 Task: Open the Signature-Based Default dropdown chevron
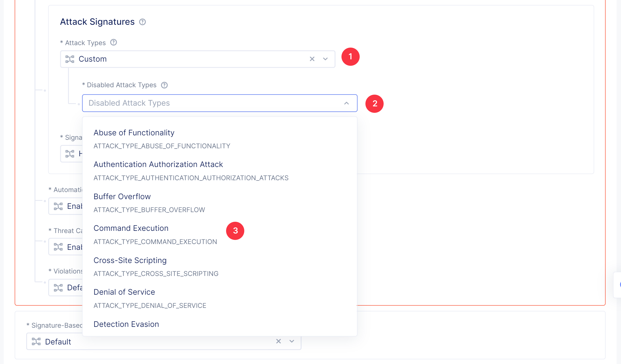pos(292,341)
